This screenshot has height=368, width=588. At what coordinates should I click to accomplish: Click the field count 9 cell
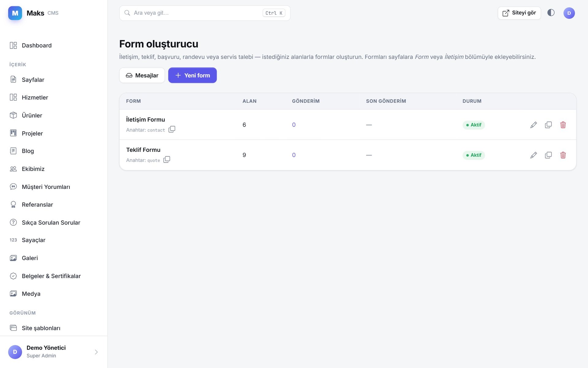point(244,155)
